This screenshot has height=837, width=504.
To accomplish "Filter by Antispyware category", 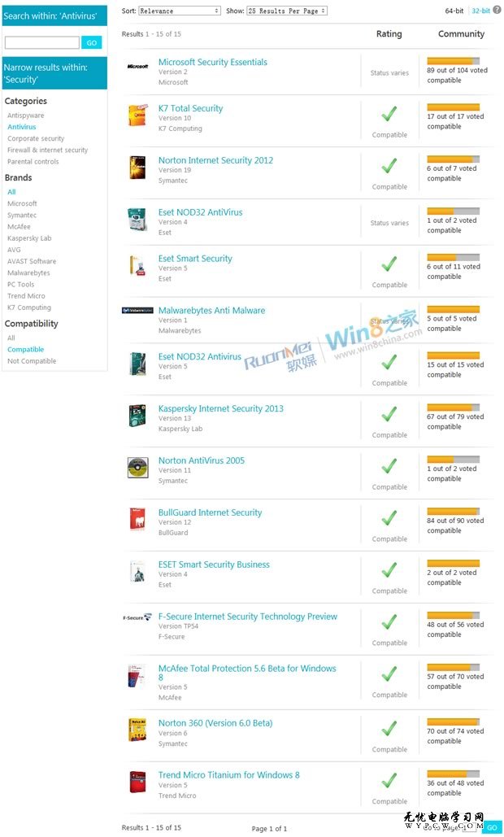I will [25, 116].
